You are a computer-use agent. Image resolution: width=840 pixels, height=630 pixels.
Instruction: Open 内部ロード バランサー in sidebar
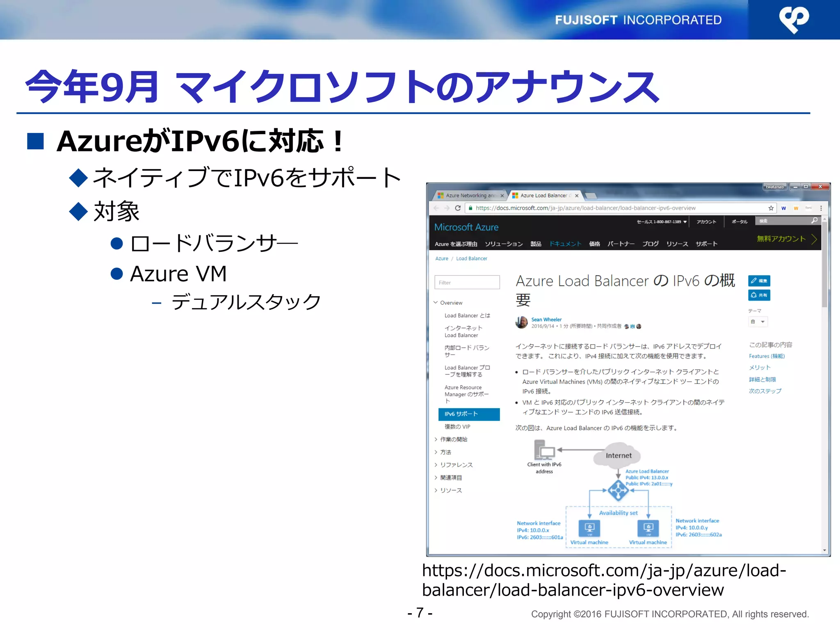[467, 351]
